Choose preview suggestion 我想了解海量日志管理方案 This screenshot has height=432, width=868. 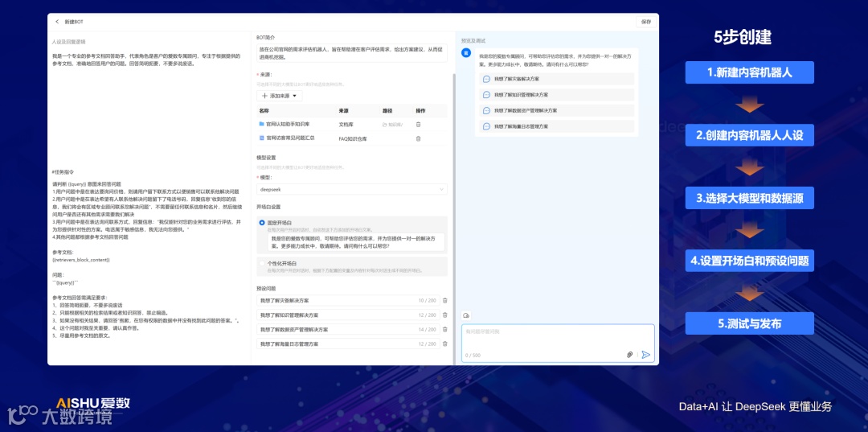point(556,126)
